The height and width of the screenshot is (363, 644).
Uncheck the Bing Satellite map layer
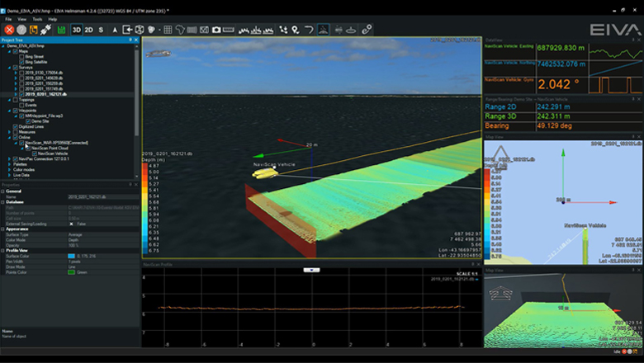pyautogui.click(x=21, y=62)
